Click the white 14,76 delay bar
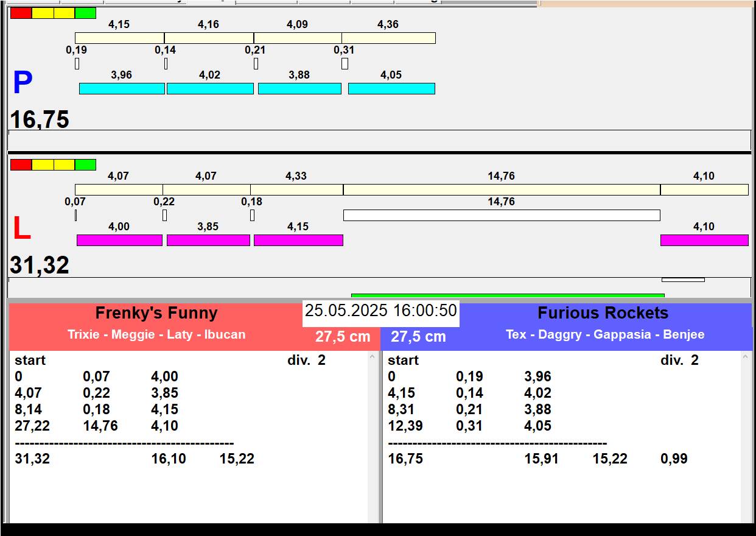The height and width of the screenshot is (536, 756). click(502, 215)
